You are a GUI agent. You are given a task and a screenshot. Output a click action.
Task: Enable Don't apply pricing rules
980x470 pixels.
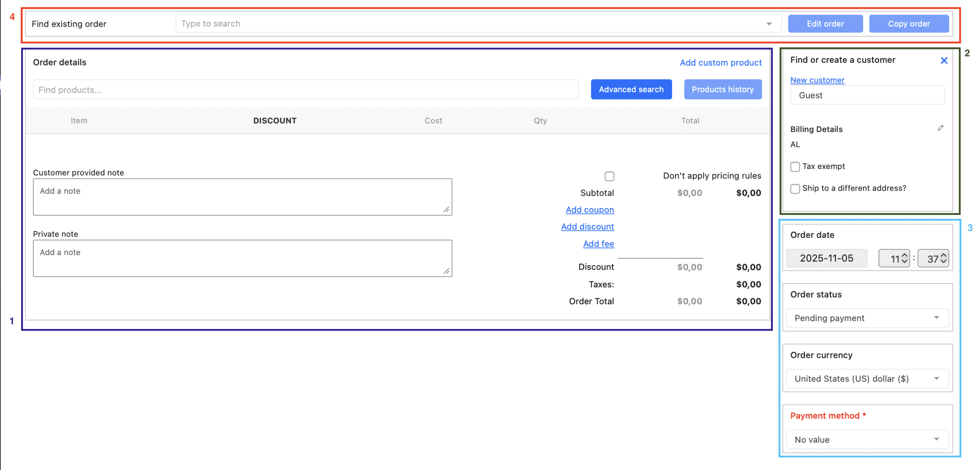click(x=609, y=176)
